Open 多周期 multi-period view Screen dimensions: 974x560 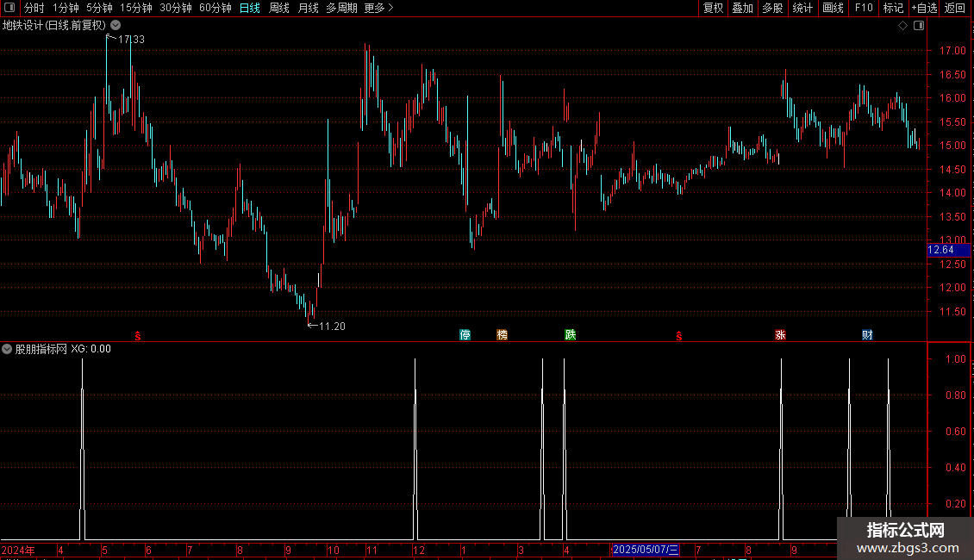(x=341, y=8)
